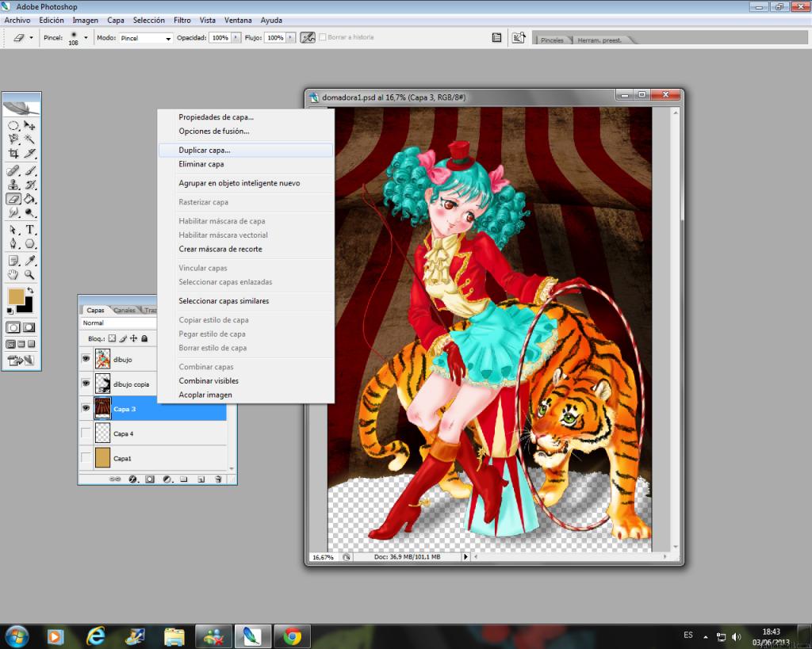Open the layer style menu in Layers panel
This screenshot has height=649, width=812.
(x=132, y=479)
